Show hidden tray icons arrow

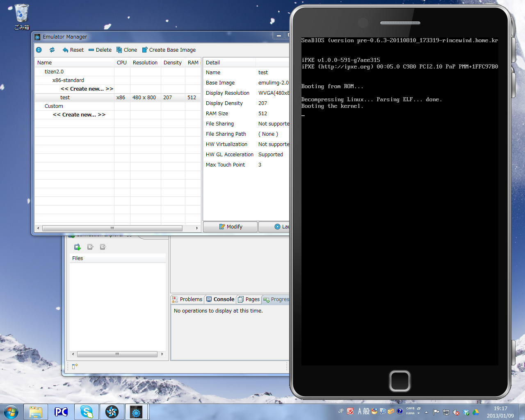426,412
